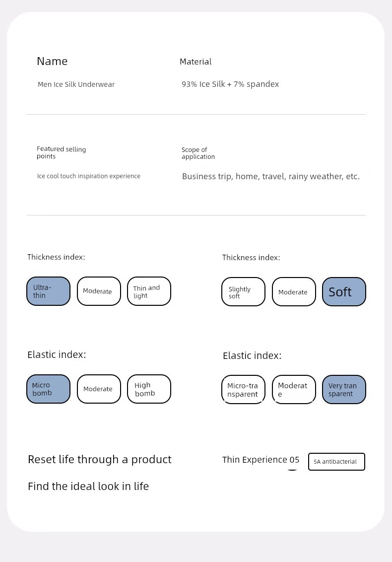
Task: Click the Scope of application heading
Action: click(x=198, y=153)
